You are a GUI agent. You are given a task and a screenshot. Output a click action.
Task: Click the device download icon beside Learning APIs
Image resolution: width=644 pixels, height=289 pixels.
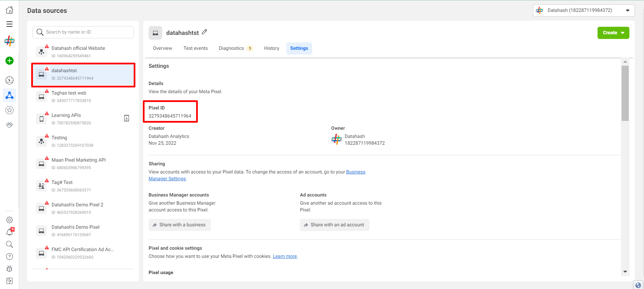coord(127,118)
